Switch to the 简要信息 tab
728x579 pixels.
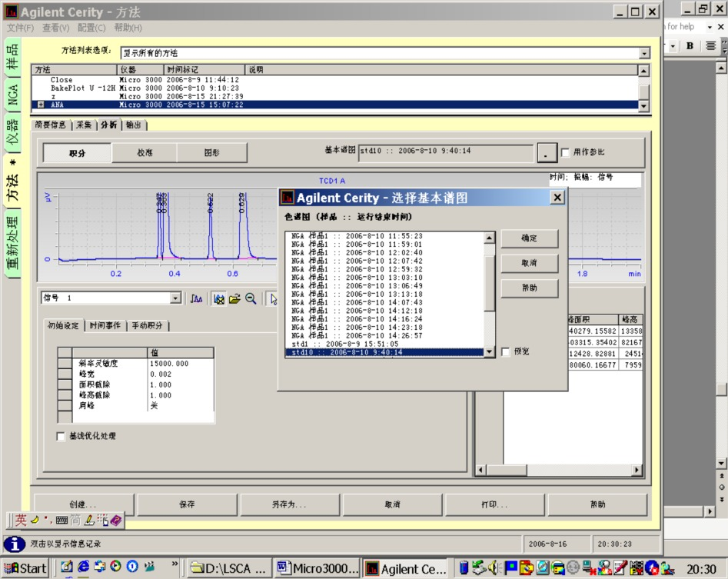click(x=51, y=125)
